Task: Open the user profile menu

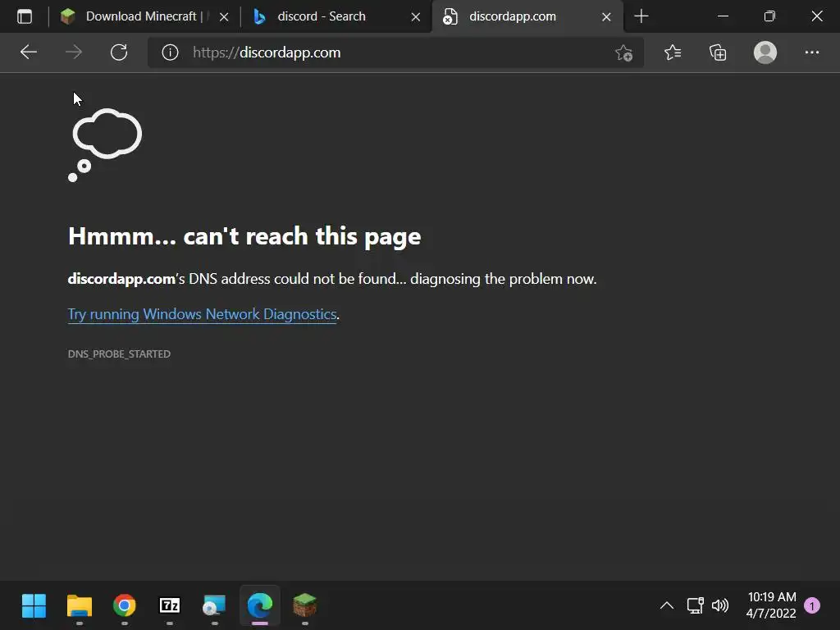Action: pyautogui.click(x=765, y=52)
